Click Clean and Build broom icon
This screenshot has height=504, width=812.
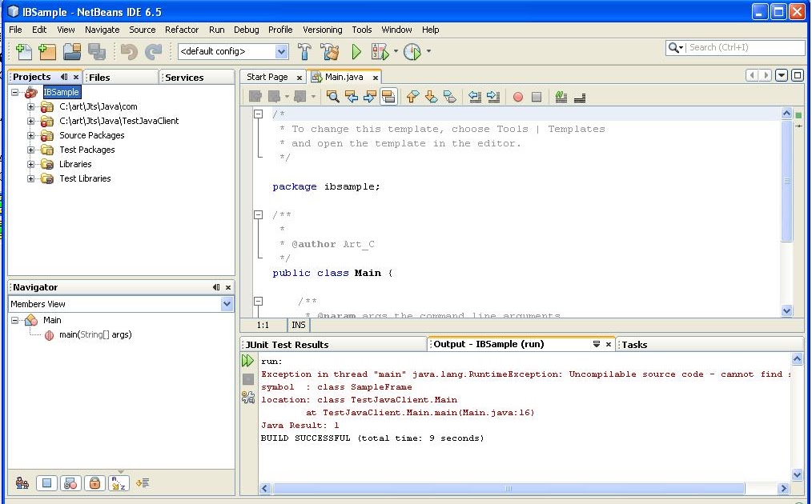330,52
